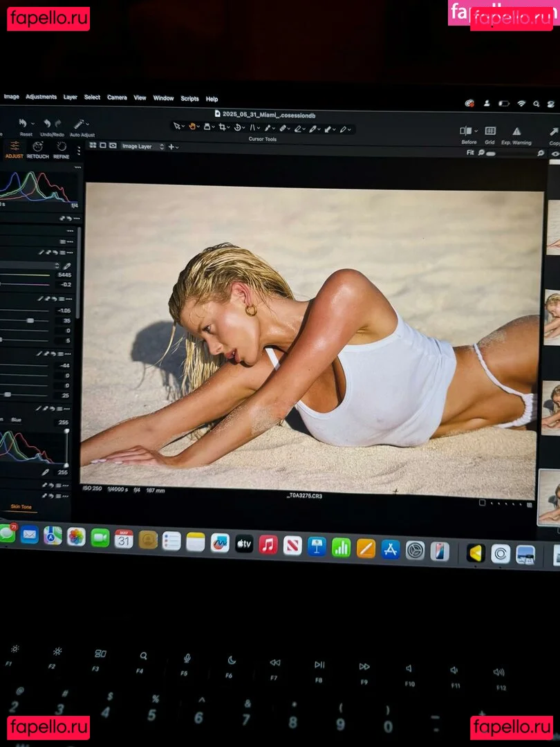
Task: Toggle the Exposure Warning indicator
Action: 516,131
